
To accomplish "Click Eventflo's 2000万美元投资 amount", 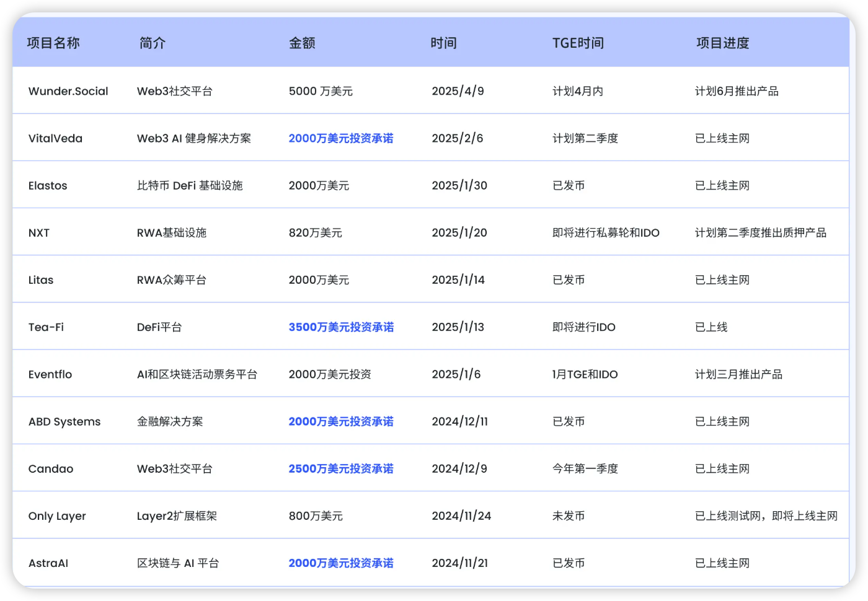I will [x=330, y=374].
